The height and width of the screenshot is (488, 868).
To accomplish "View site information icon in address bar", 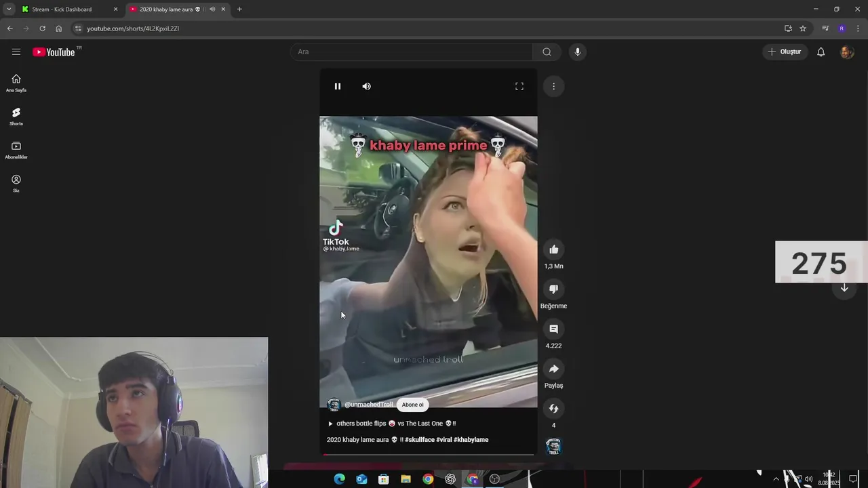I will [x=78, y=28].
